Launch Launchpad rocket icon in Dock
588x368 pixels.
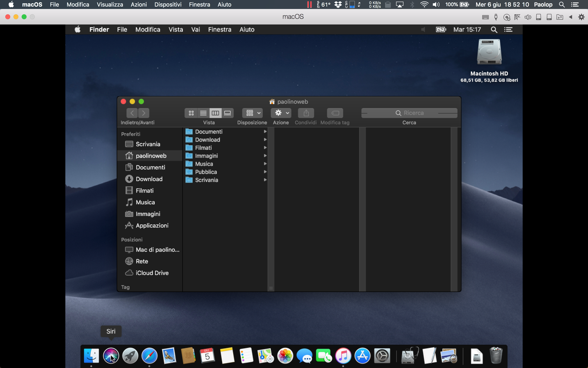[x=130, y=356]
